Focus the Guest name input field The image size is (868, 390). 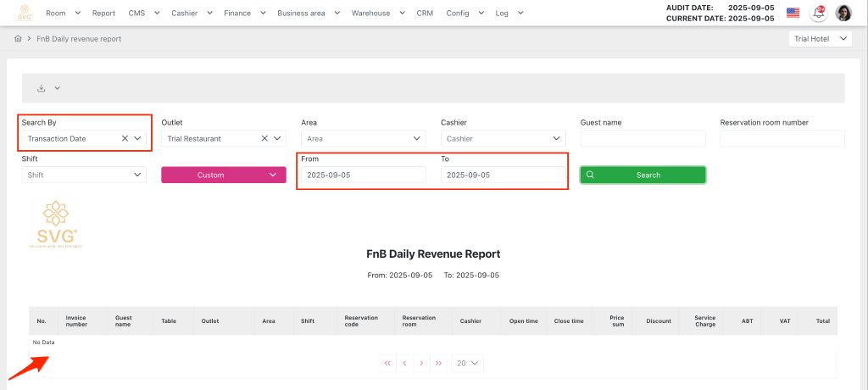coord(643,138)
